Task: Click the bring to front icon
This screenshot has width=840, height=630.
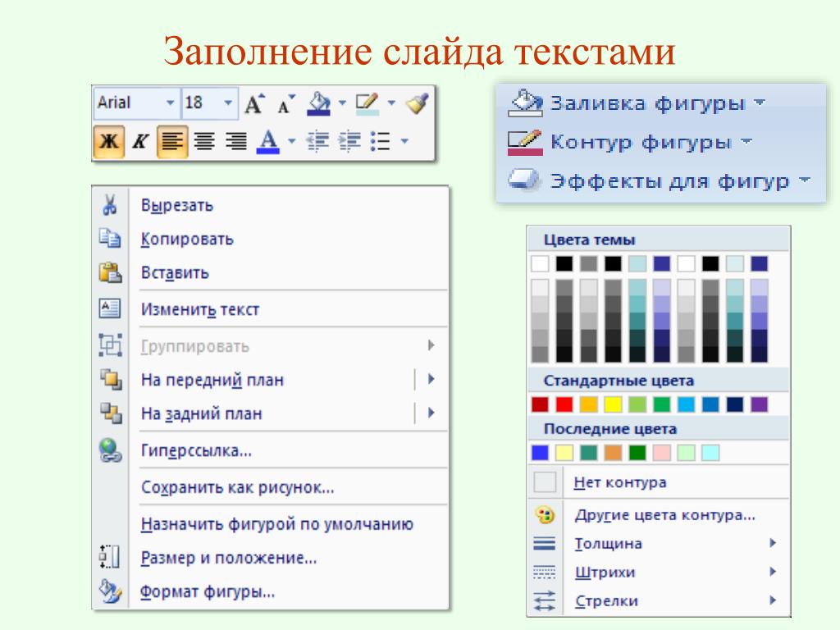Action: [111, 379]
